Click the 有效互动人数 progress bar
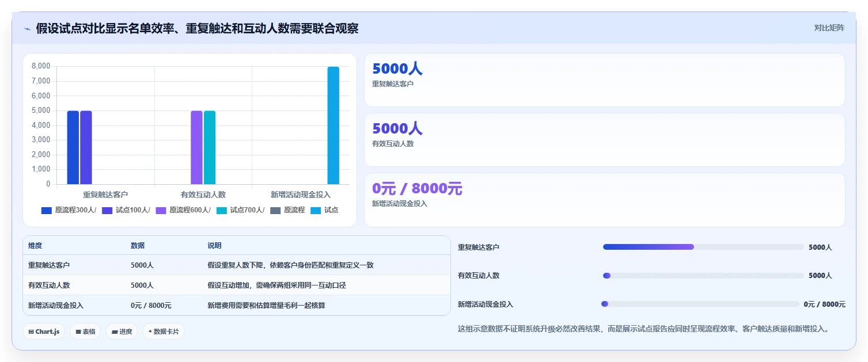The width and height of the screenshot is (868, 362). (703, 276)
